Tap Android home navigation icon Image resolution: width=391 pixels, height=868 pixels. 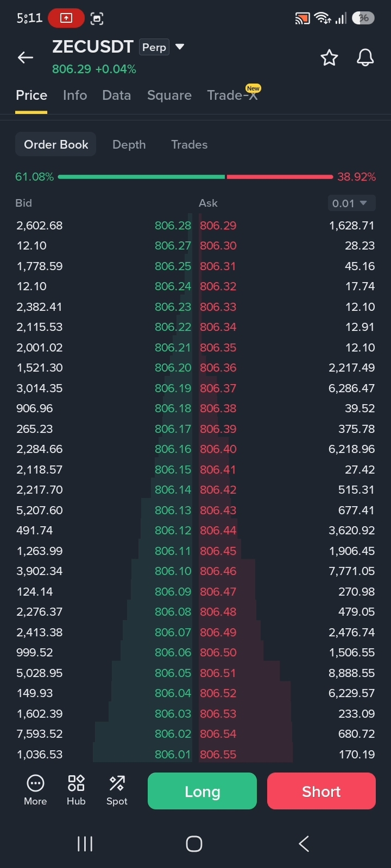coord(194,844)
